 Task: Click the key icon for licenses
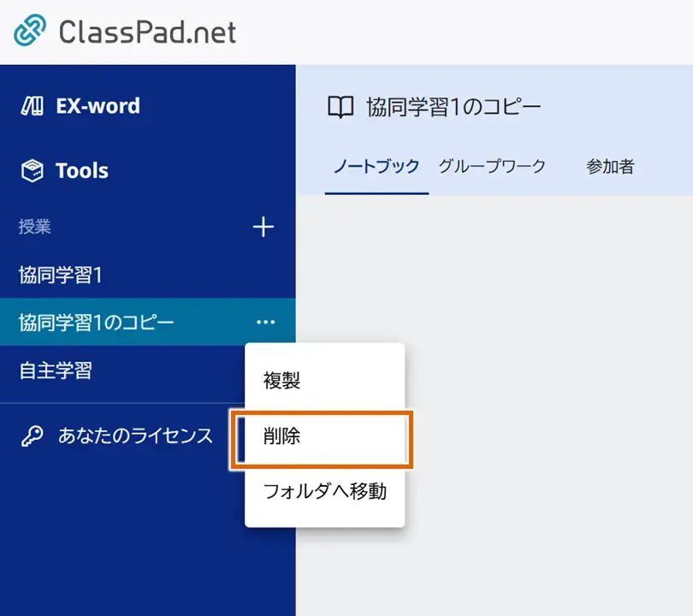pyautogui.click(x=32, y=435)
